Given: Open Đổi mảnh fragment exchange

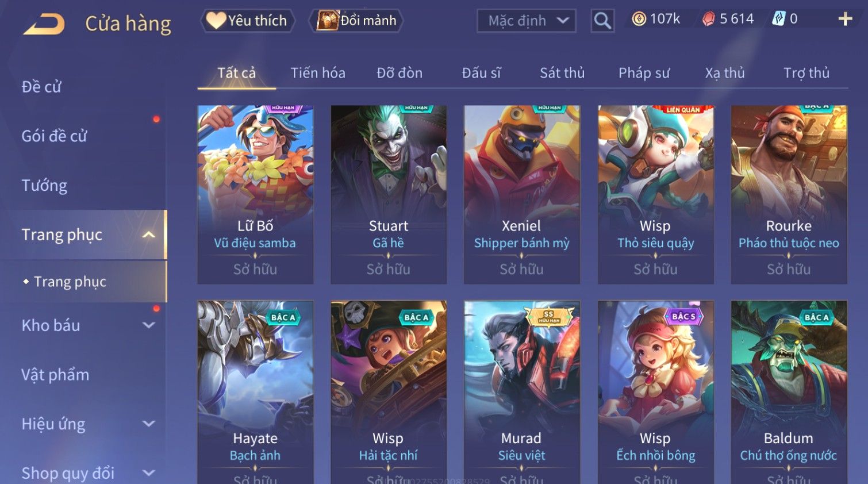Looking at the screenshot, I should point(356,21).
